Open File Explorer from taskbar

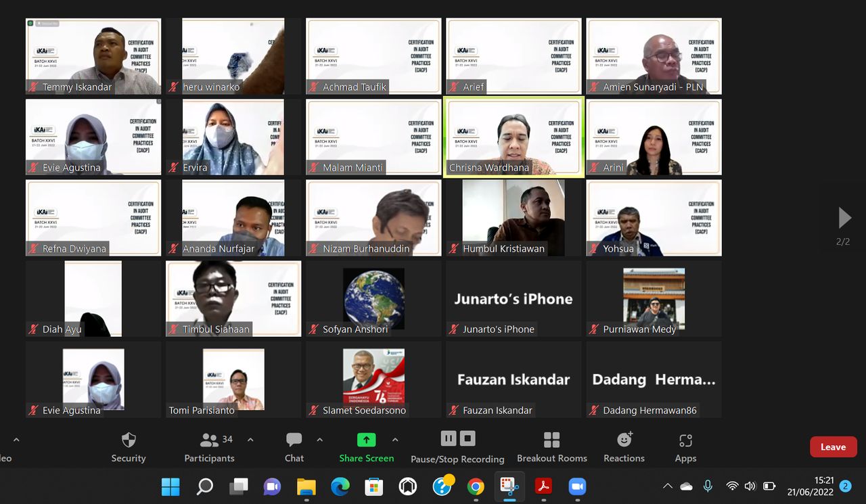[x=306, y=486]
